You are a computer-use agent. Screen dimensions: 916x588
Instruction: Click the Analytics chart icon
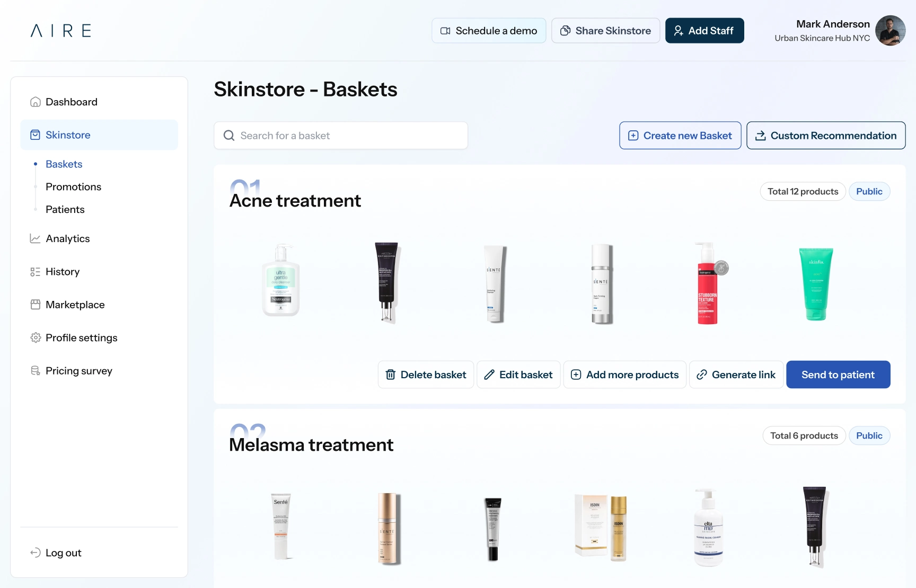click(x=36, y=238)
